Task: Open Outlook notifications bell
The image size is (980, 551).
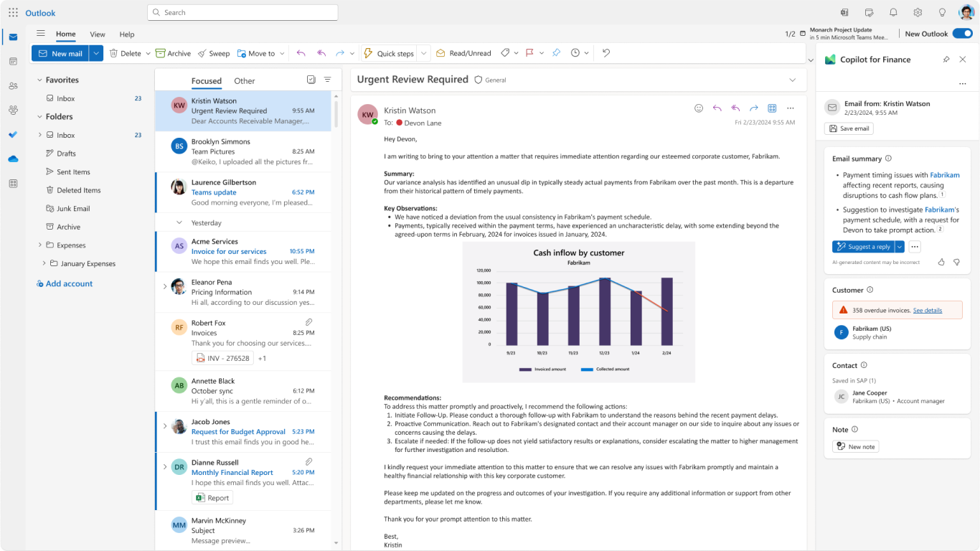Action: point(892,12)
